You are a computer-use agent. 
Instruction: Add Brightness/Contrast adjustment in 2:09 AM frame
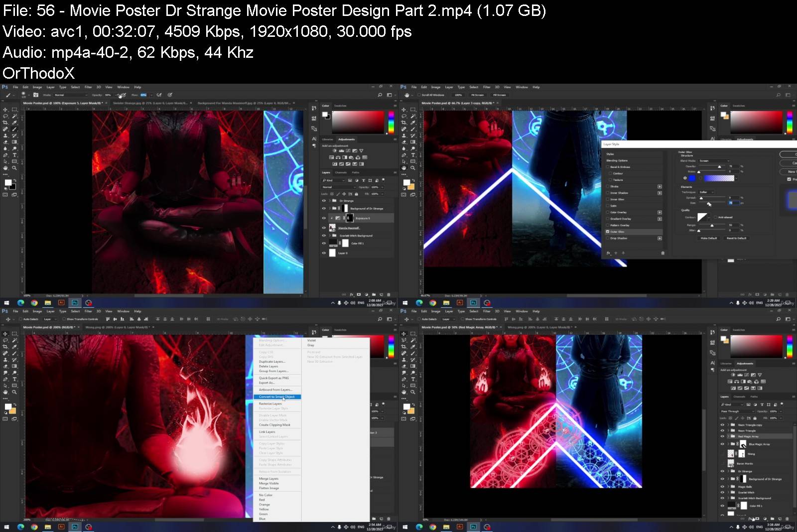(335, 150)
